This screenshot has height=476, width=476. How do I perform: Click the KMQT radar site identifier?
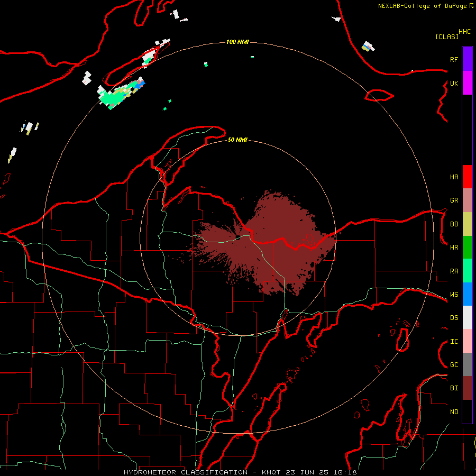271,472
